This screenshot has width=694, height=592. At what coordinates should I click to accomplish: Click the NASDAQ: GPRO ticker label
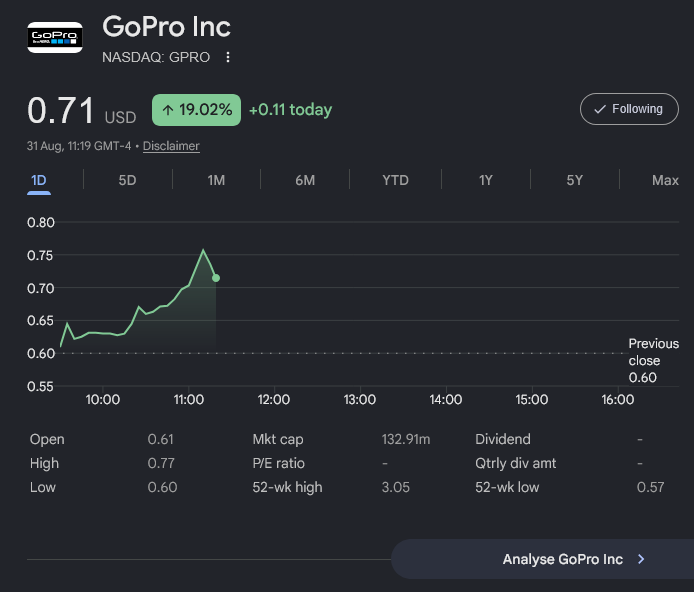tap(156, 57)
